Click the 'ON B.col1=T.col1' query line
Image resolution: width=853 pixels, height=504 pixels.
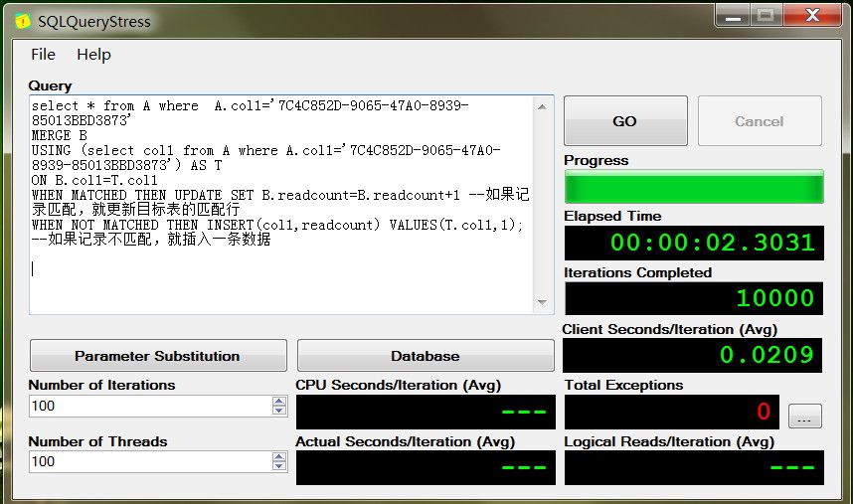tap(94, 180)
